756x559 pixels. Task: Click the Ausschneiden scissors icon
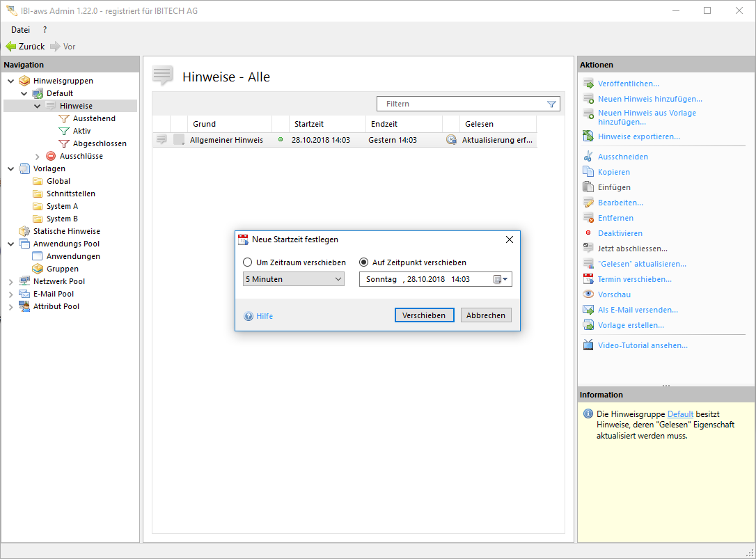588,157
